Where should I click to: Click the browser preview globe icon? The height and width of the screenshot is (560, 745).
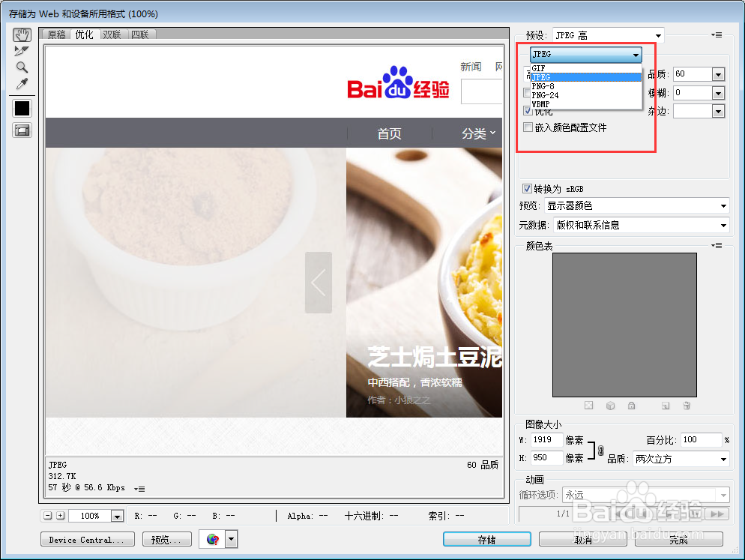point(212,539)
